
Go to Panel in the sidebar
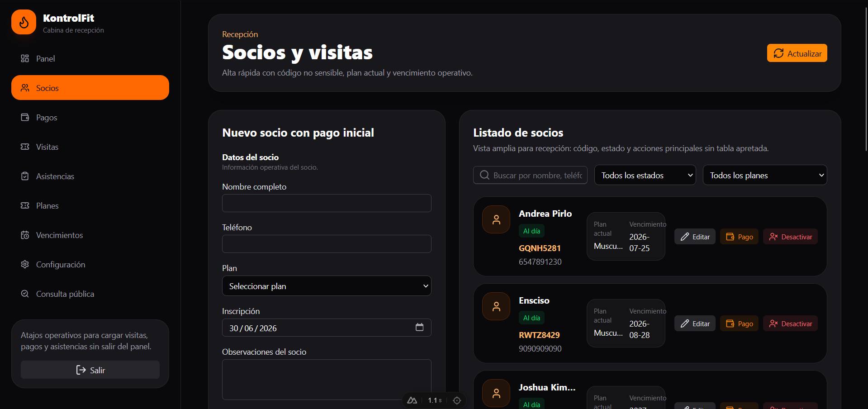pyautogui.click(x=90, y=58)
